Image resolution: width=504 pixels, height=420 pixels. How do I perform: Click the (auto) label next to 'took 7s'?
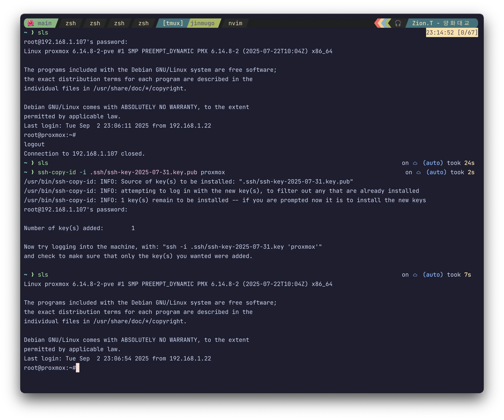[433, 275]
